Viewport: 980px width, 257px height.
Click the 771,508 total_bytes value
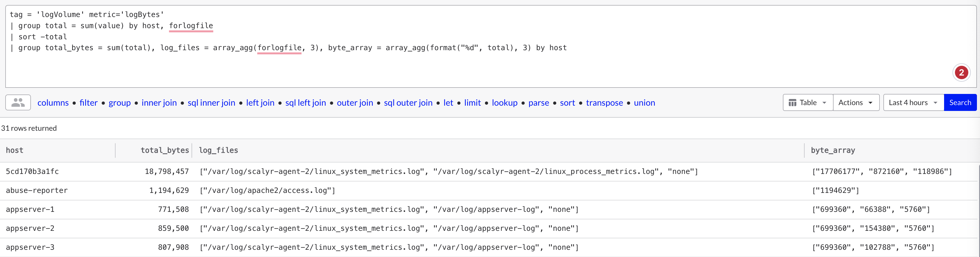(173, 209)
